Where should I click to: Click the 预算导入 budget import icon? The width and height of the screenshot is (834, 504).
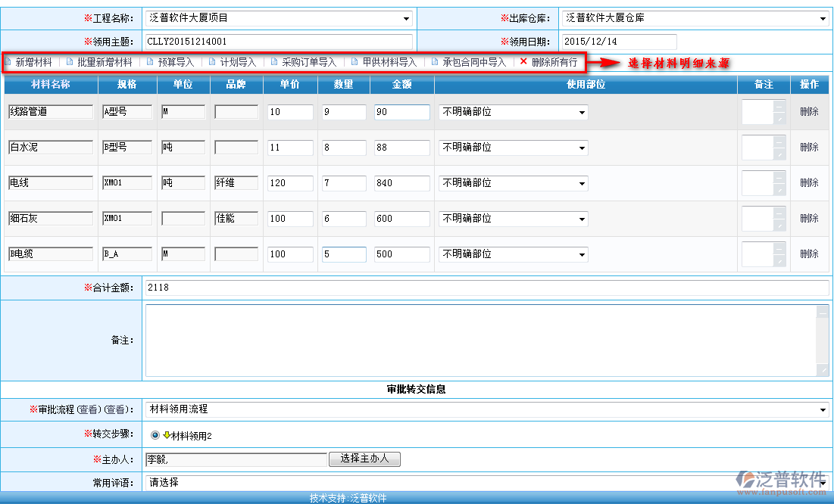pyautogui.click(x=150, y=62)
